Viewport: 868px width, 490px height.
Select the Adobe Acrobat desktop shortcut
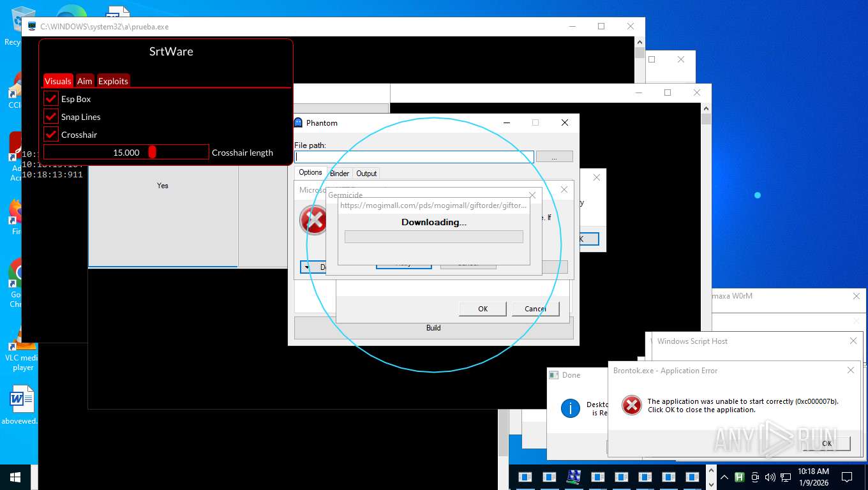point(15,156)
